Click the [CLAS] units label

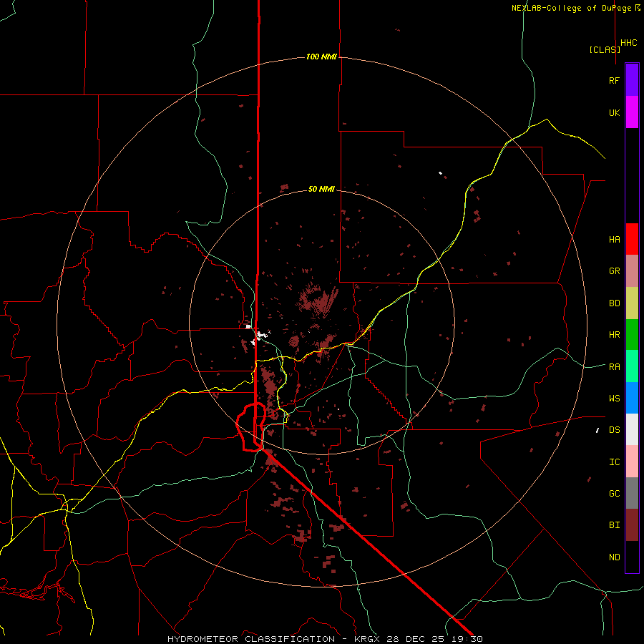tap(605, 49)
